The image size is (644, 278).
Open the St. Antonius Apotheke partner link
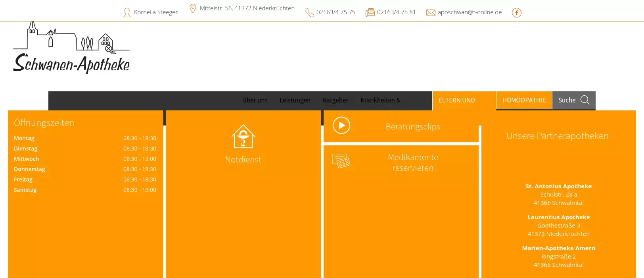[558, 186]
